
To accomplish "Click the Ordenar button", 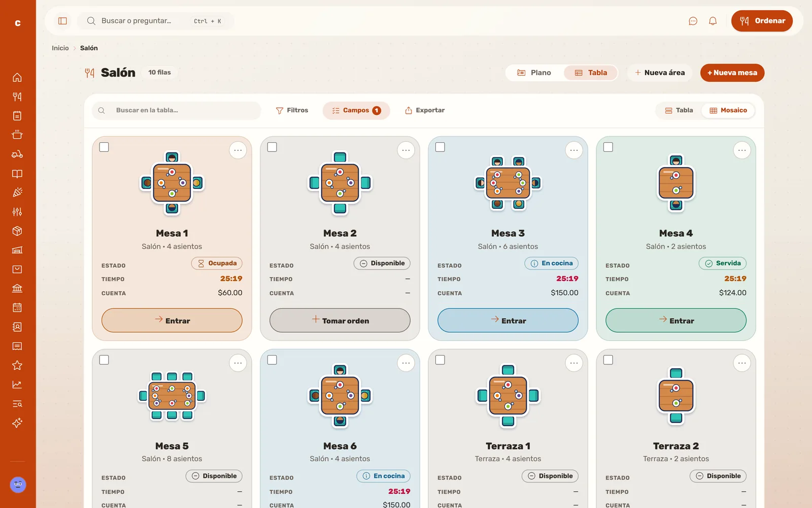I will click(762, 21).
